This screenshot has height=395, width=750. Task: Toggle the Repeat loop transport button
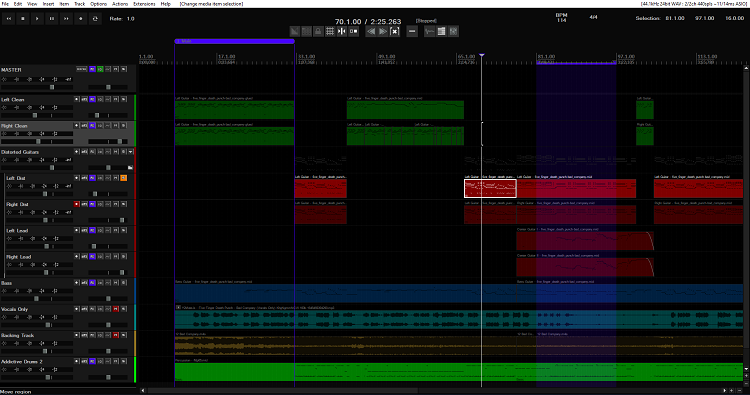[95, 19]
